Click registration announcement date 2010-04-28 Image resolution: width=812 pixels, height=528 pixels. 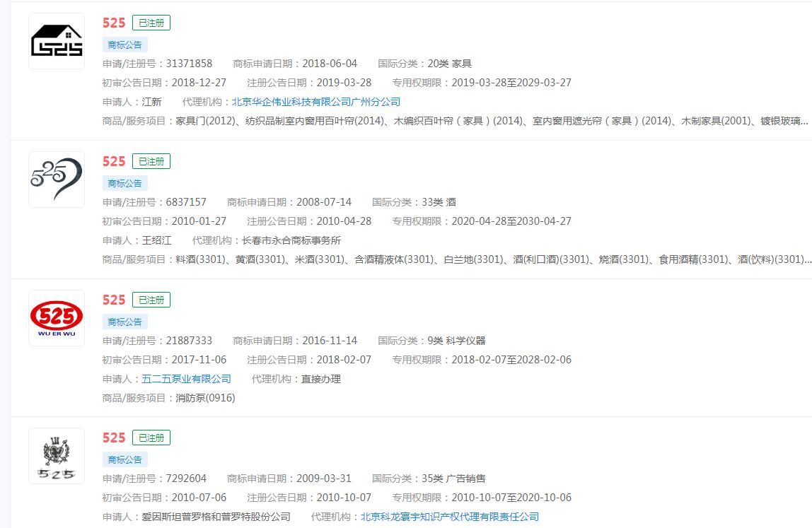pos(344,221)
